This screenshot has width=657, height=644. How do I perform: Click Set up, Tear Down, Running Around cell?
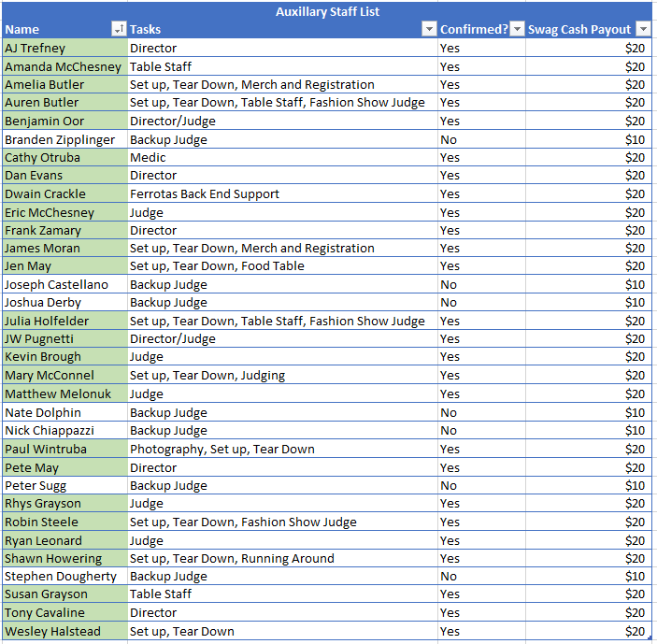(x=282, y=558)
